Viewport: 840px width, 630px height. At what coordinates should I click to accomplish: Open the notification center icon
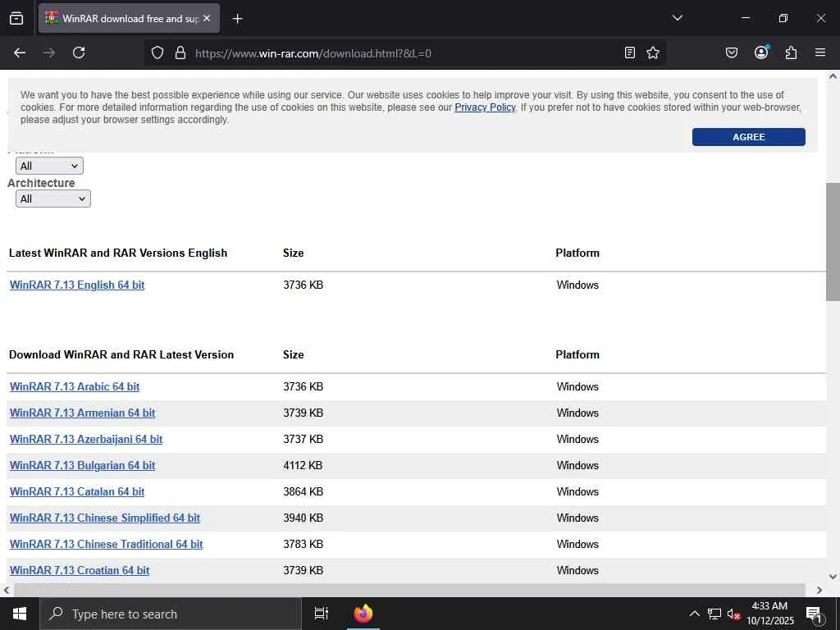coord(814,614)
